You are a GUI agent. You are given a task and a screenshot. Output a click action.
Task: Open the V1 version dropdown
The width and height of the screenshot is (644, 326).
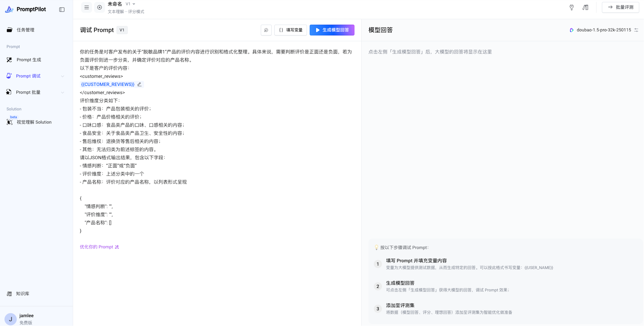(x=131, y=4)
